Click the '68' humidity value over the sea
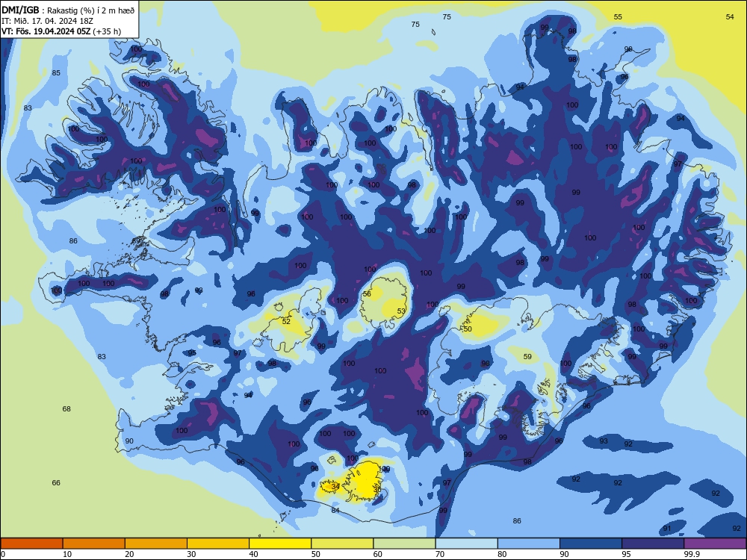 66,408
